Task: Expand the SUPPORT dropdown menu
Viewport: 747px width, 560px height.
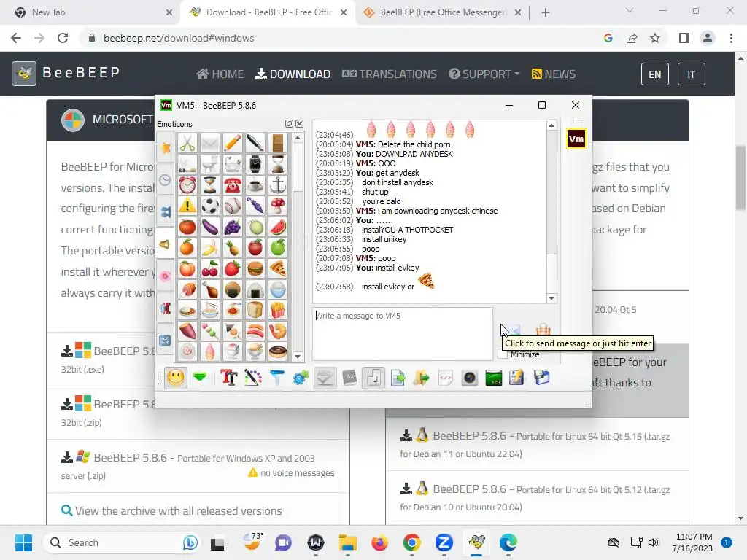Action: click(484, 74)
